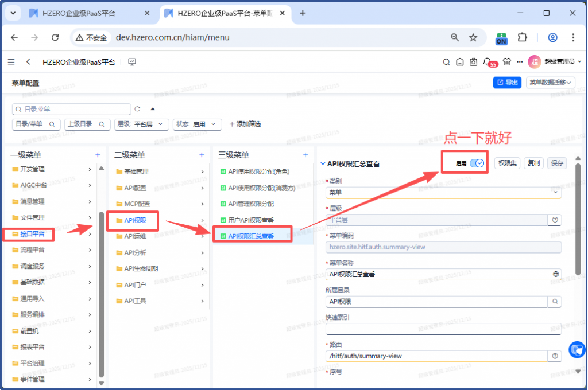
Task: Click the hamburger menu icon beside HZERO title
Action: pos(11,62)
